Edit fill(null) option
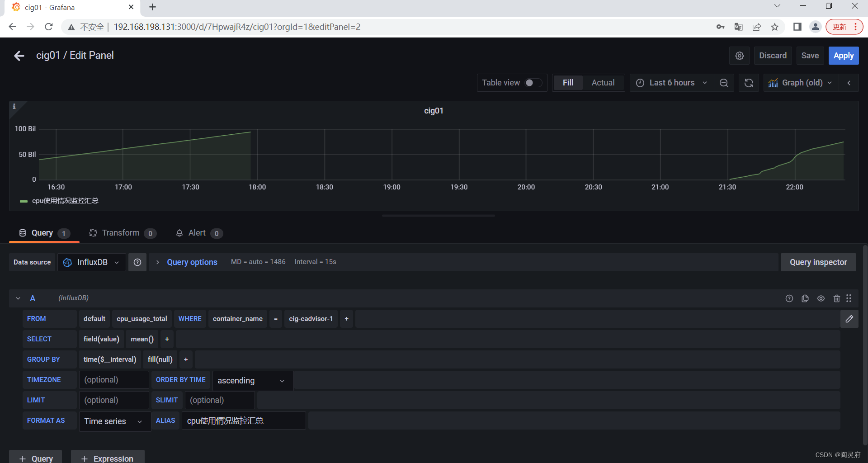Screen dimensions: 868x463 [x=160, y=359]
